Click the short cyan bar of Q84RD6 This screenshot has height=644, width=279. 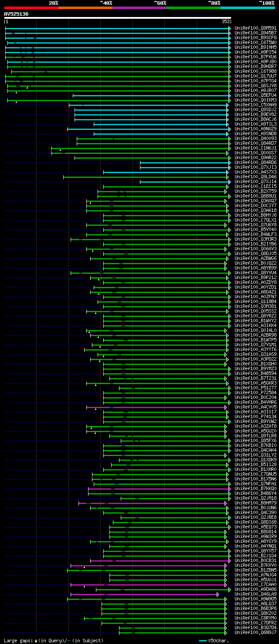(x=185, y=163)
